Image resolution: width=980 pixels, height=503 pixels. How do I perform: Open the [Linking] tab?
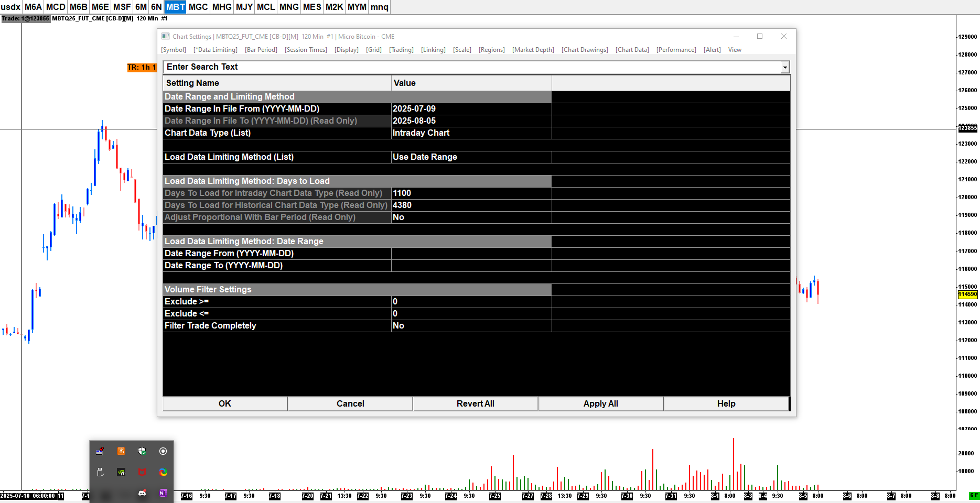433,50
